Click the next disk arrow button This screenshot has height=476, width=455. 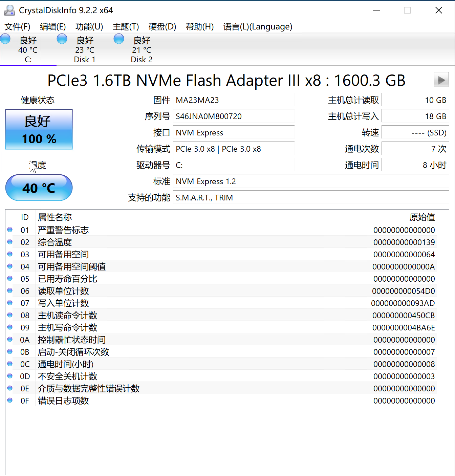(x=441, y=80)
